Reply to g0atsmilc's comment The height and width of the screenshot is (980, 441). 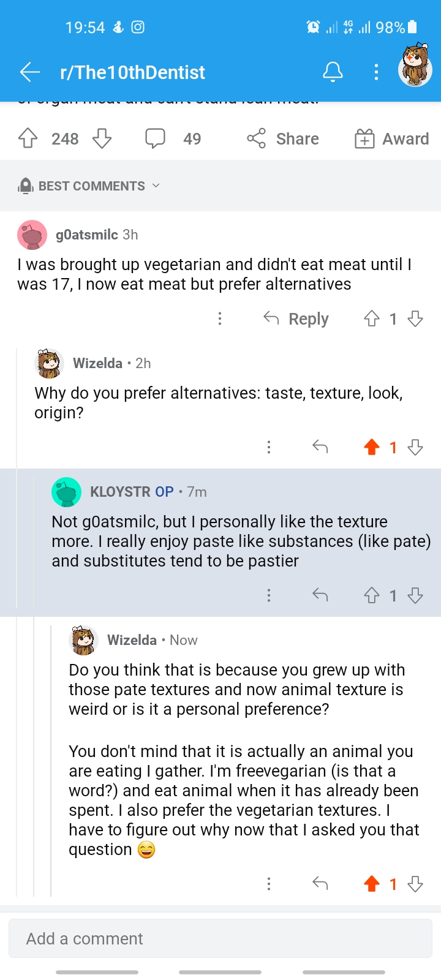tap(296, 318)
